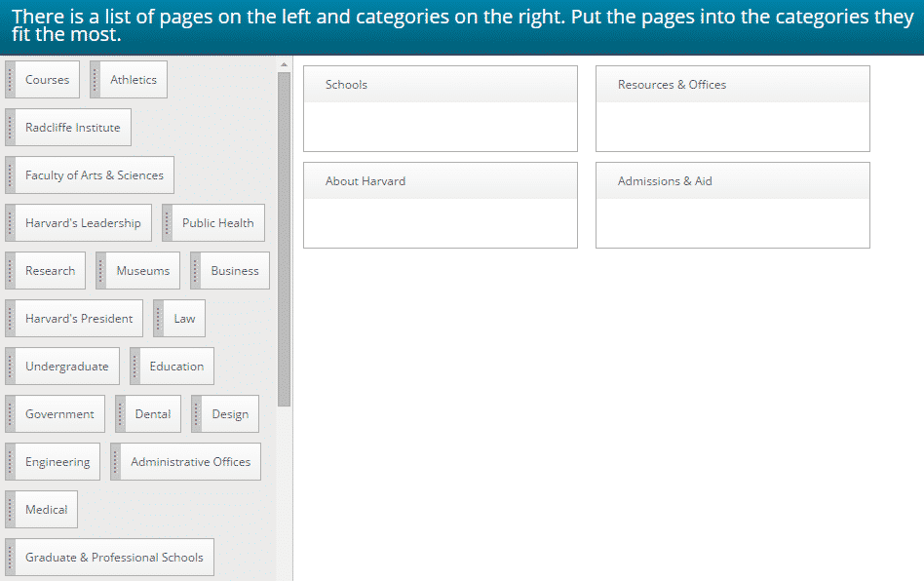Select the About Harvard category box
Image resolution: width=924 pixels, height=581 pixels.
click(440, 222)
